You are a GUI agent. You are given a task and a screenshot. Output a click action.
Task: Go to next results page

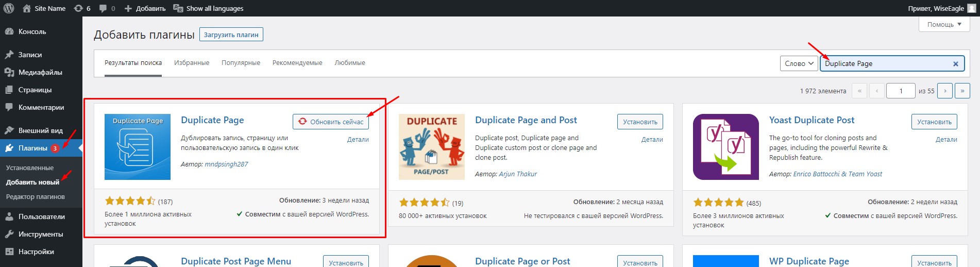pos(945,91)
